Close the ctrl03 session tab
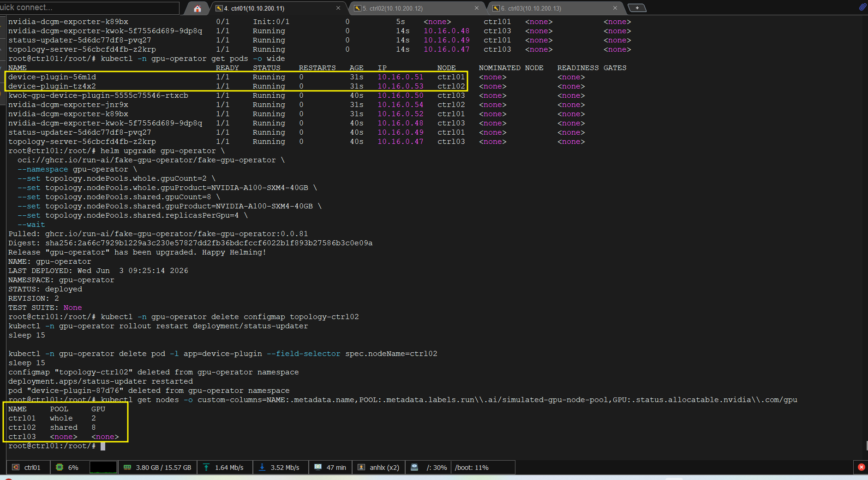Viewport: 868px width, 480px height. (615, 8)
